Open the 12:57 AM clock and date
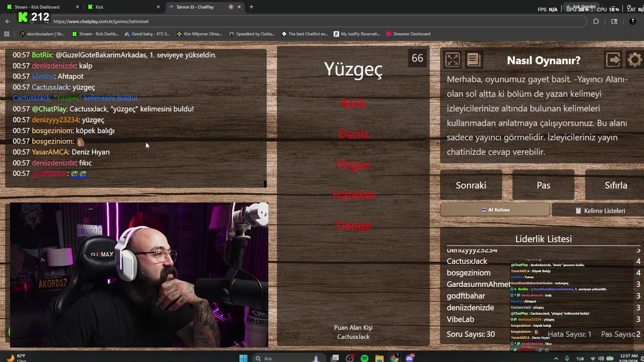The height and width of the screenshot is (362, 644). 629,358
